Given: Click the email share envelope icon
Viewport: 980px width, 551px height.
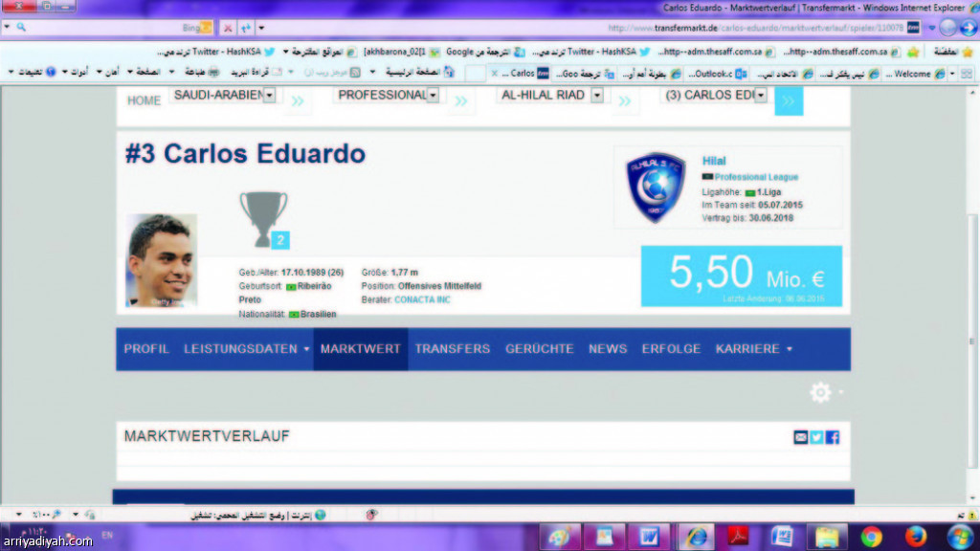Looking at the screenshot, I should click(x=801, y=437).
